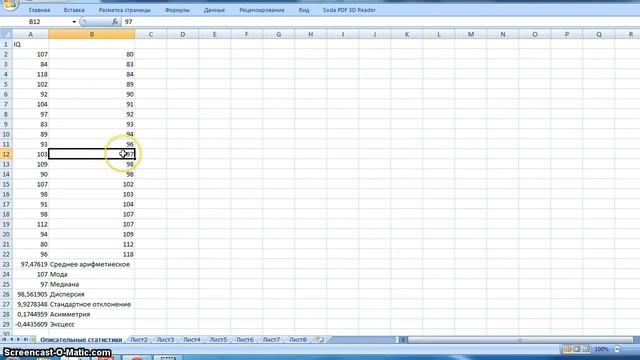Click the Среднее арифметическое label cell
This screenshot has width=640, height=360.
pos(91,264)
